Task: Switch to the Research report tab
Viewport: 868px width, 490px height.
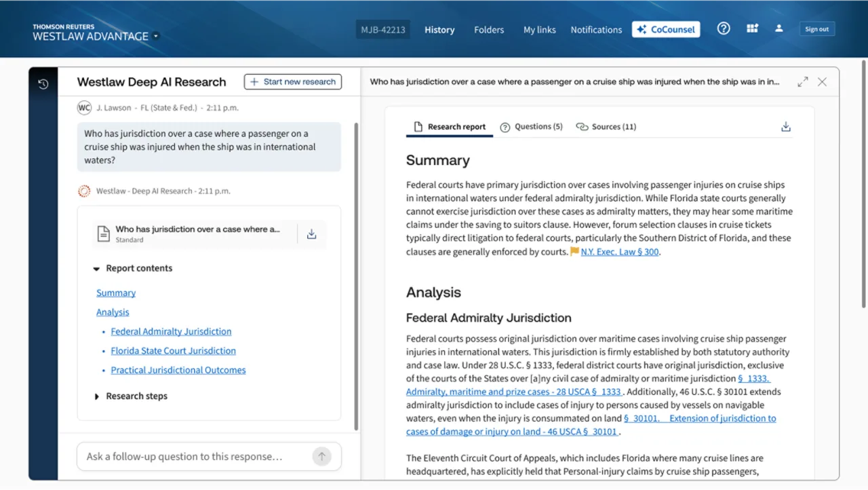Action: pos(450,127)
